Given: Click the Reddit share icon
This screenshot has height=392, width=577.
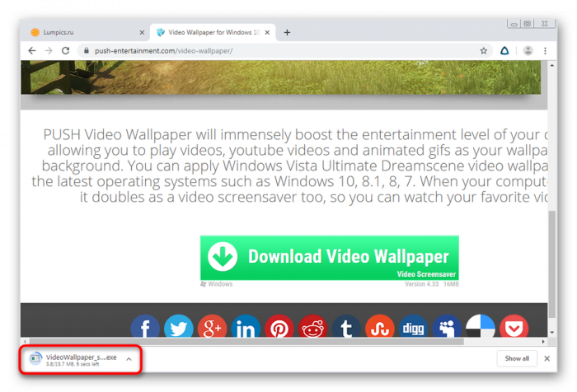Looking at the screenshot, I should [312, 328].
